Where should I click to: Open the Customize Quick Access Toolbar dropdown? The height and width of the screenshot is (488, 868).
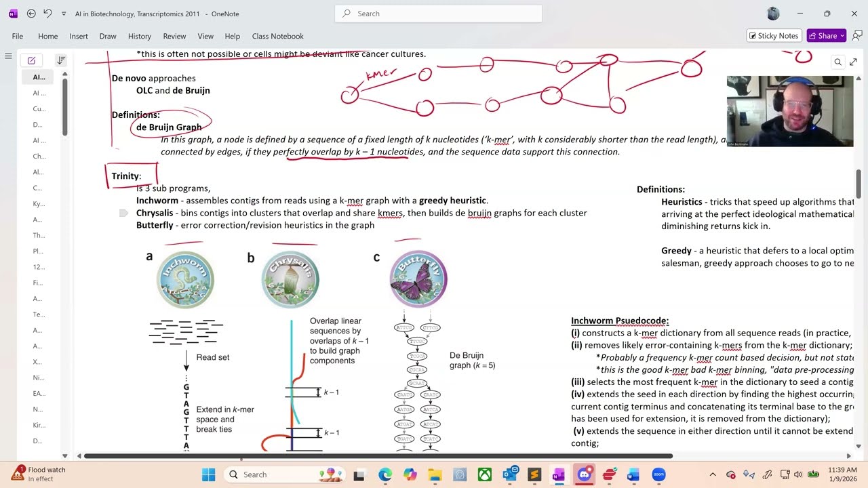64,14
